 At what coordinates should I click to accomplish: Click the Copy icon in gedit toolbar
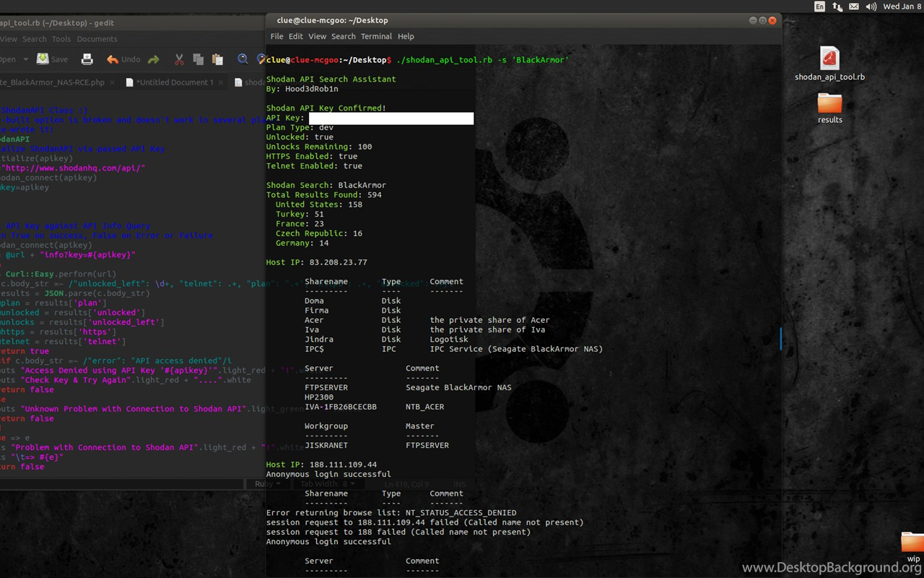198,59
